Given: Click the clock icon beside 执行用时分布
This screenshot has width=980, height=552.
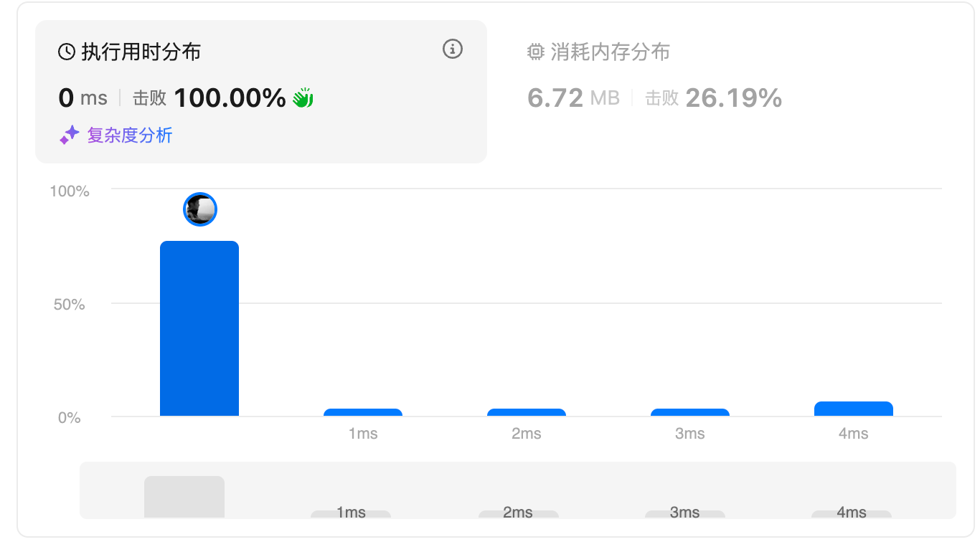Looking at the screenshot, I should tap(67, 52).
